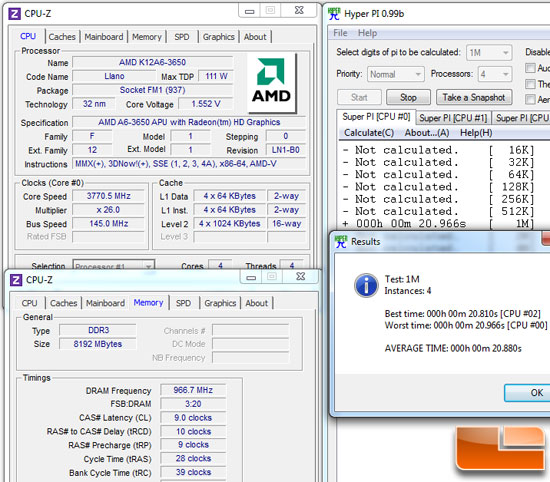550x482 pixels.
Task: Click the processor Name field AMD K12A6-3650
Action: (153, 62)
